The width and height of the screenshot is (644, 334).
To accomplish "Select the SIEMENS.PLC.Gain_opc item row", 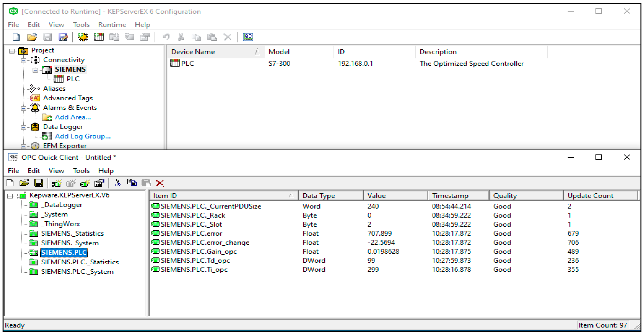I will 199,251.
